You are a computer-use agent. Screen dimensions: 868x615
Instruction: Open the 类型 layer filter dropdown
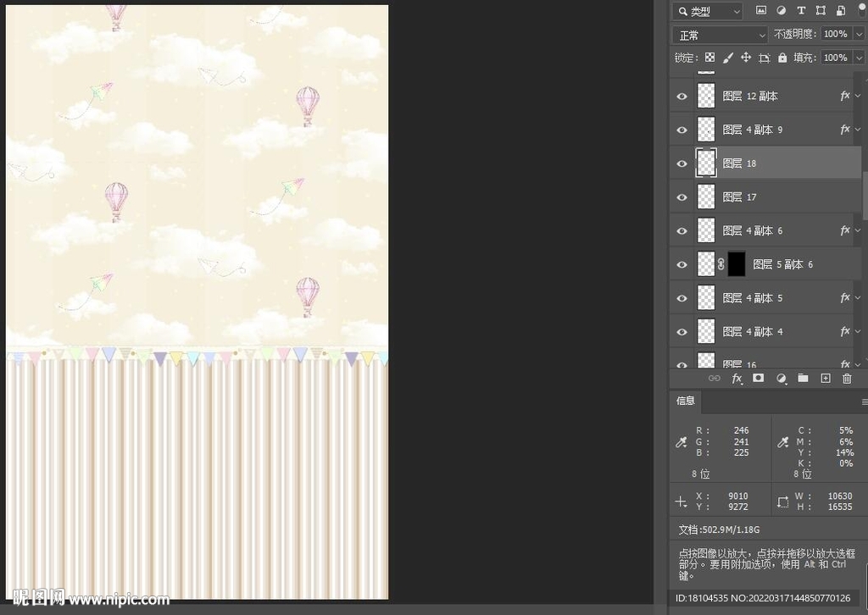[x=708, y=11]
